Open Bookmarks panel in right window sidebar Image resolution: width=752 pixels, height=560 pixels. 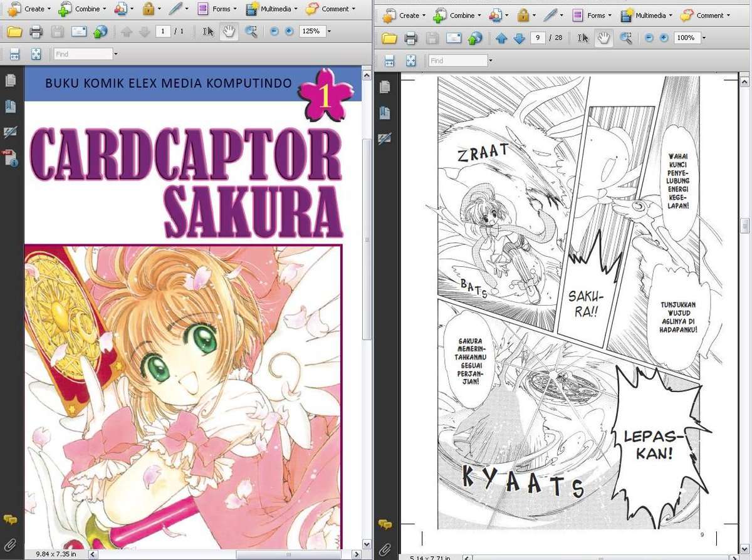pyautogui.click(x=384, y=113)
